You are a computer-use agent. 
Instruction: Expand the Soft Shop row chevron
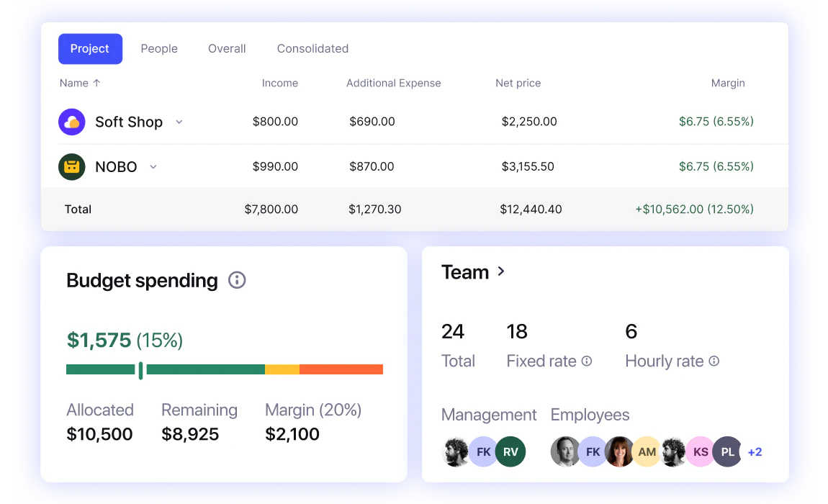pos(179,122)
